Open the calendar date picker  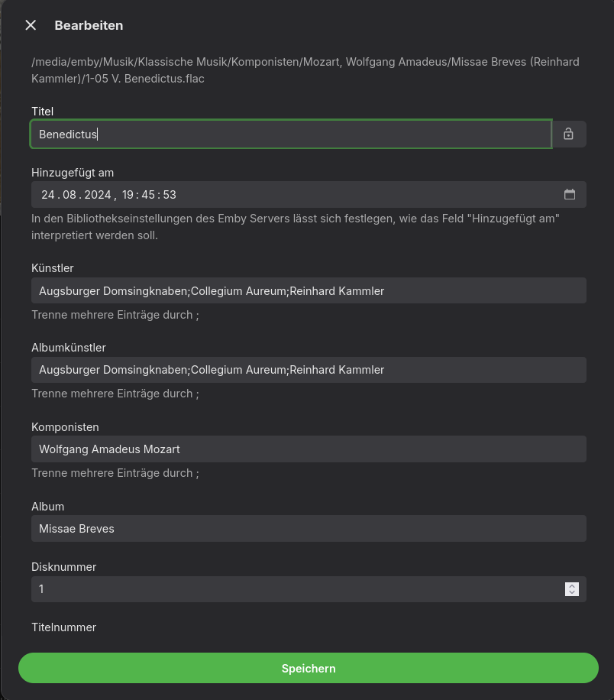coord(570,194)
